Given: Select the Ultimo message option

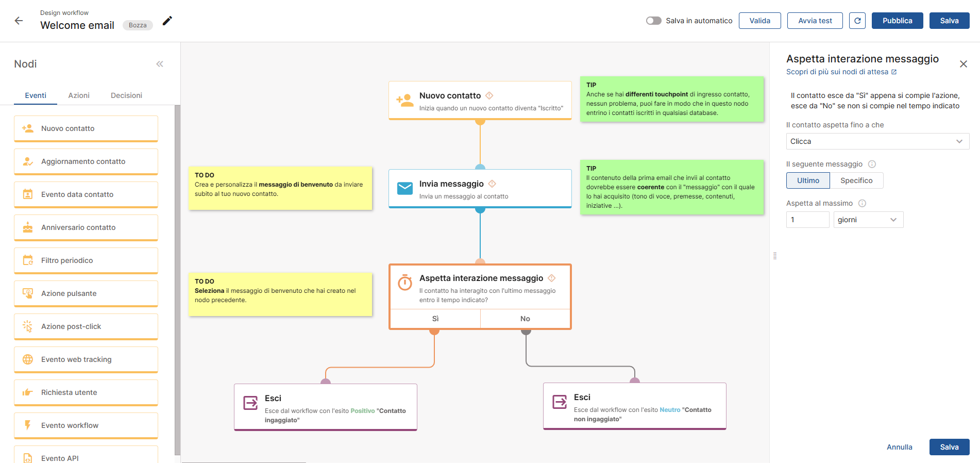Looking at the screenshot, I should click(x=807, y=180).
